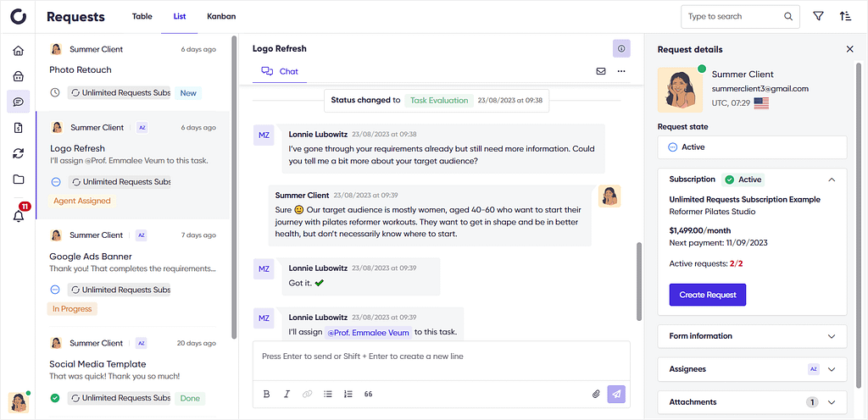Insert blockquote in message editor
The width and height of the screenshot is (868, 420).
(368, 394)
